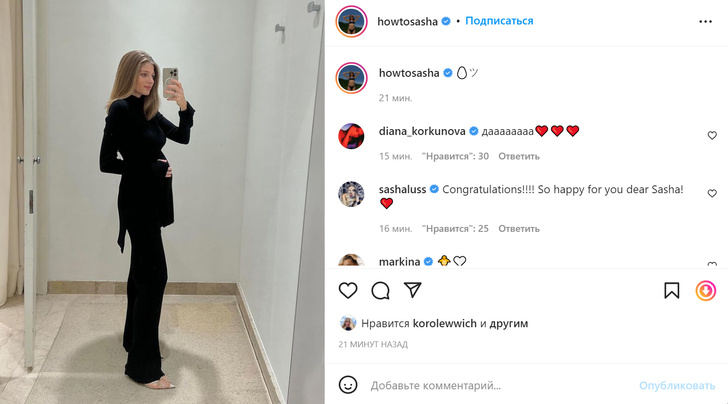The height and width of the screenshot is (404, 728).
Task: Click the korolewwich liker name
Action: [x=444, y=323]
